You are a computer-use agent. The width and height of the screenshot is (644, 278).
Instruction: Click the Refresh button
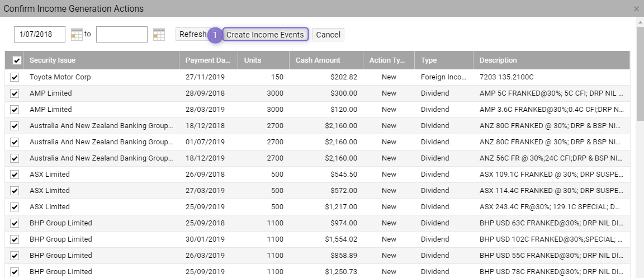tap(193, 35)
